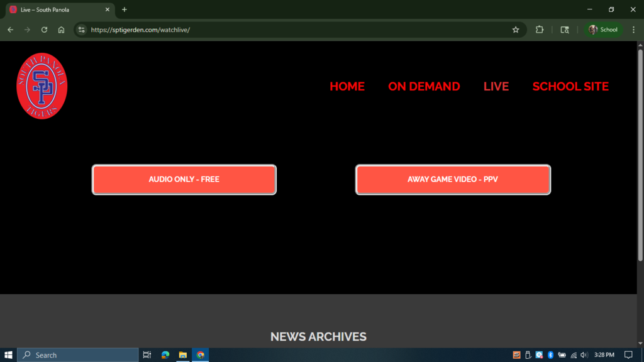
Task: Open the Chrome extensions puzzle icon
Action: point(539,30)
